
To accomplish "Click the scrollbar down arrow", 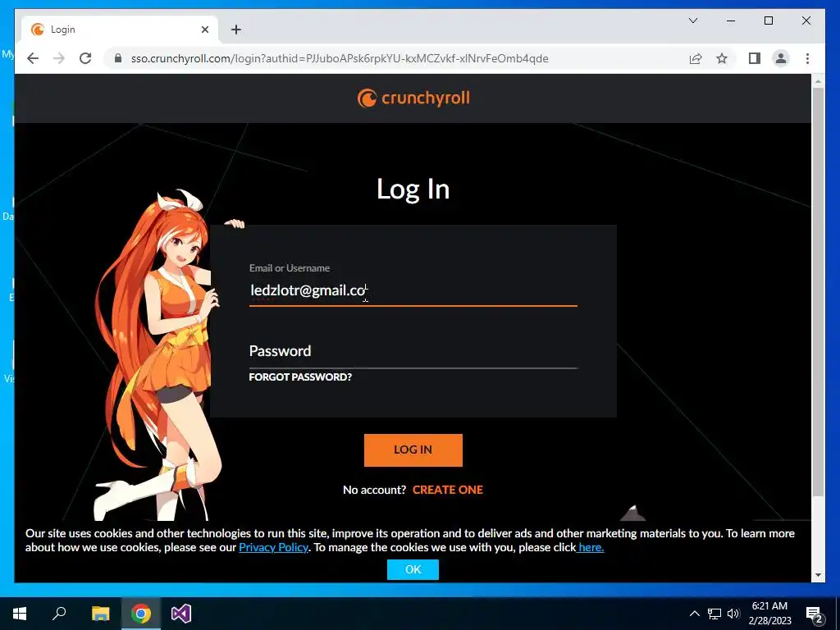I will pos(818,575).
